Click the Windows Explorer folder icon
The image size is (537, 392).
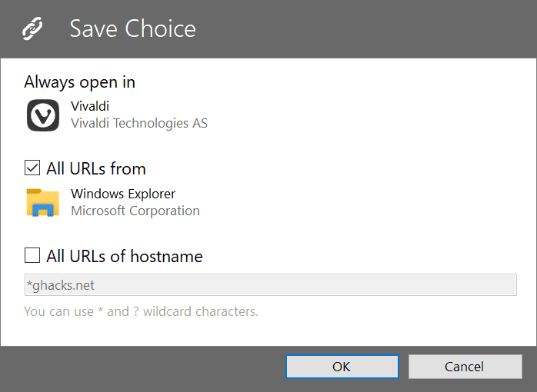(43, 202)
